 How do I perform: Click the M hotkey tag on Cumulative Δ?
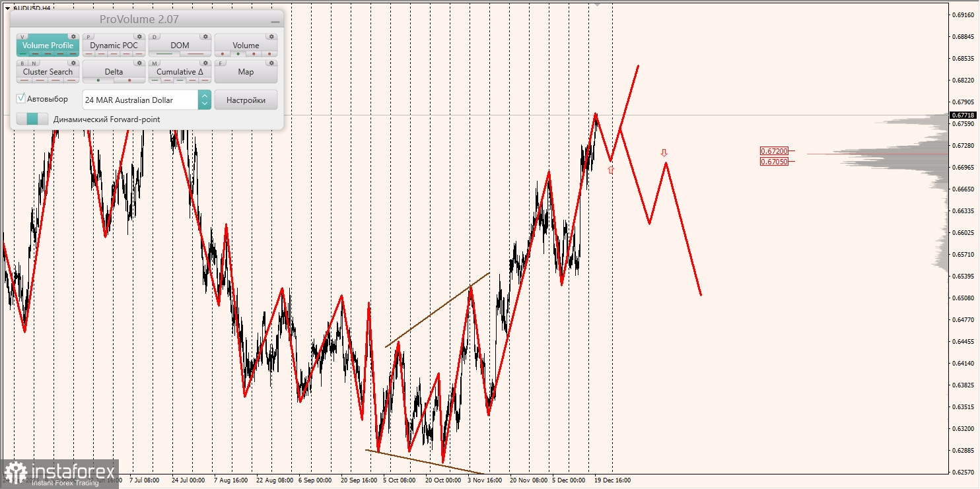(x=155, y=63)
